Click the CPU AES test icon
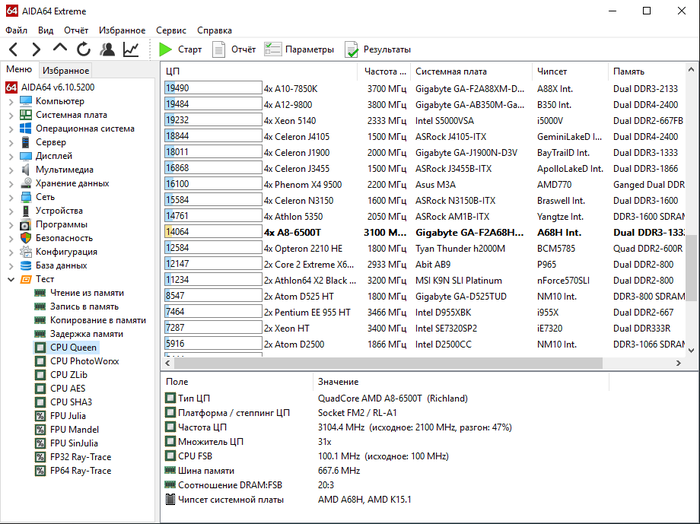The width and height of the screenshot is (700, 524). pos(40,388)
